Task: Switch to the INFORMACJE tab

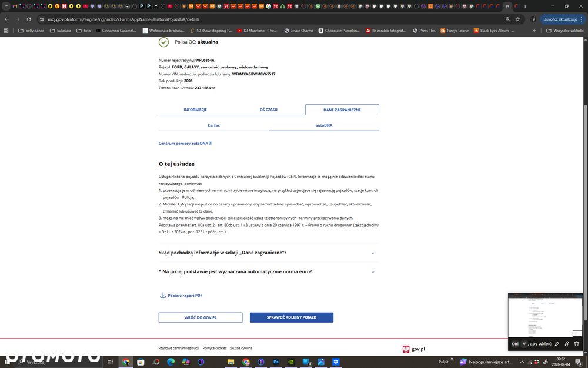Action: [195, 110]
